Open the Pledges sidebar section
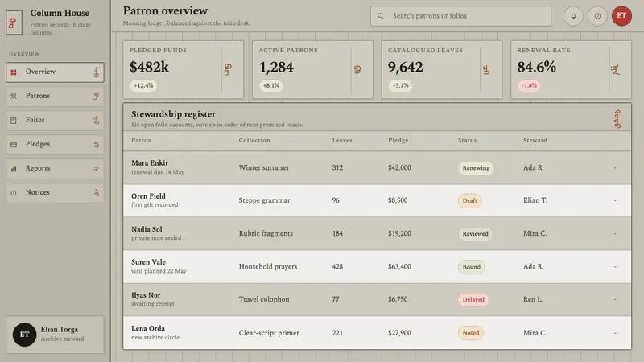Image resolution: width=644 pixels, height=362 pixels. [55, 145]
